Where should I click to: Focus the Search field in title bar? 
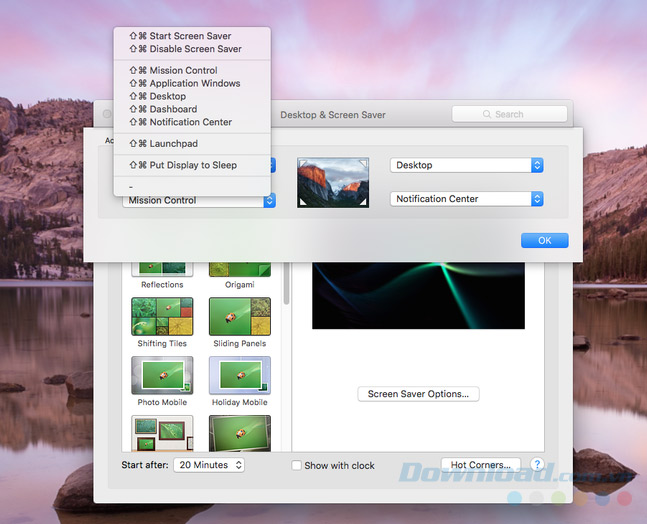point(509,114)
